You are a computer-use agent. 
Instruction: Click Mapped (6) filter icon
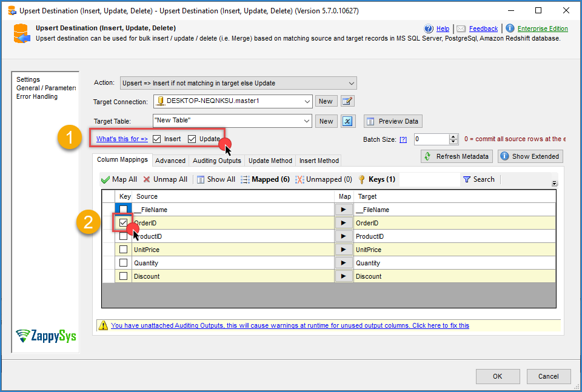pos(245,179)
